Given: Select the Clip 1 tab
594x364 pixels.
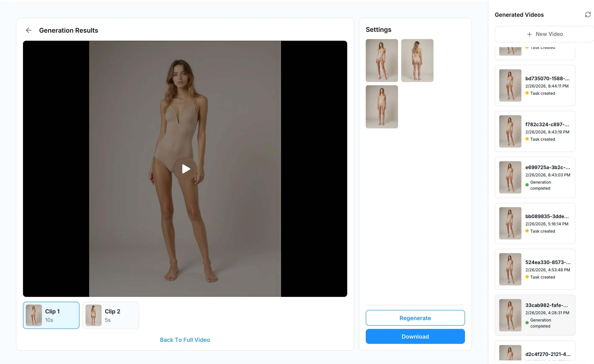Looking at the screenshot, I should point(51,315).
